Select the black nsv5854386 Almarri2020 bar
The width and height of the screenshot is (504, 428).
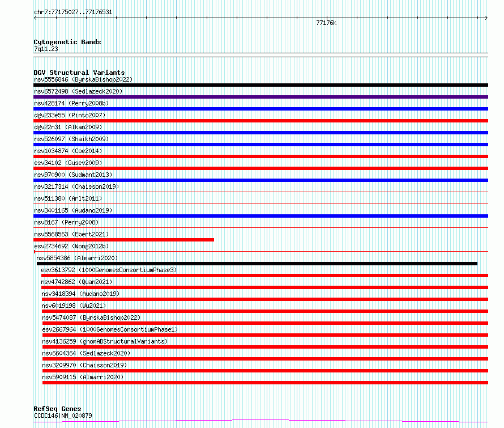257,264
